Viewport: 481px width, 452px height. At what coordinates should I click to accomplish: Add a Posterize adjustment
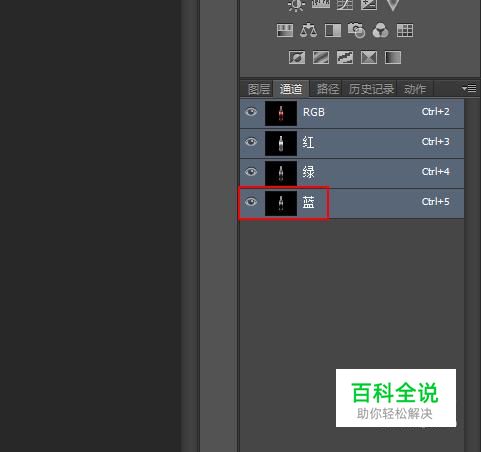321,58
